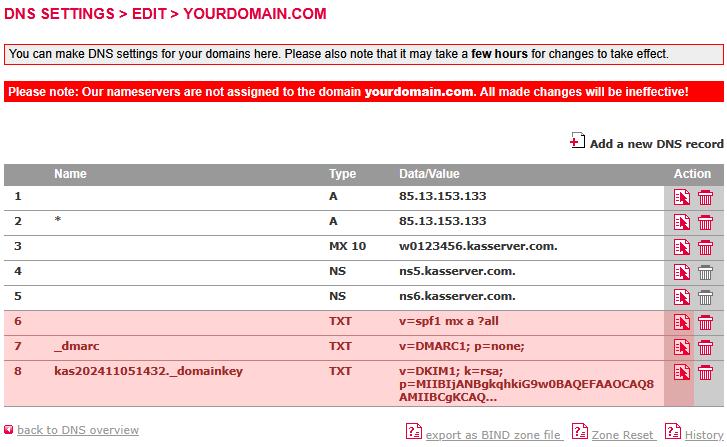Delete the DKIM domainkey TXT record
This screenshot has width=727, height=447.
click(705, 372)
